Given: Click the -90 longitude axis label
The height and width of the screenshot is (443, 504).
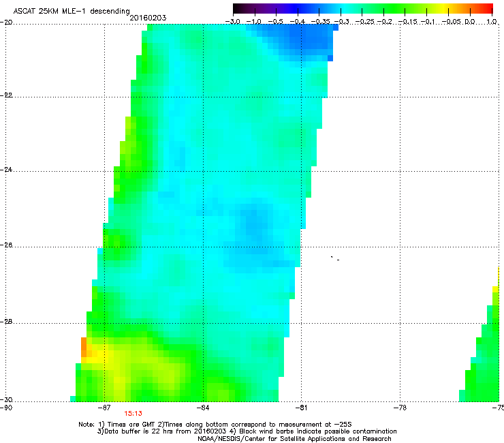Looking at the screenshot, I should pos(6,408).
